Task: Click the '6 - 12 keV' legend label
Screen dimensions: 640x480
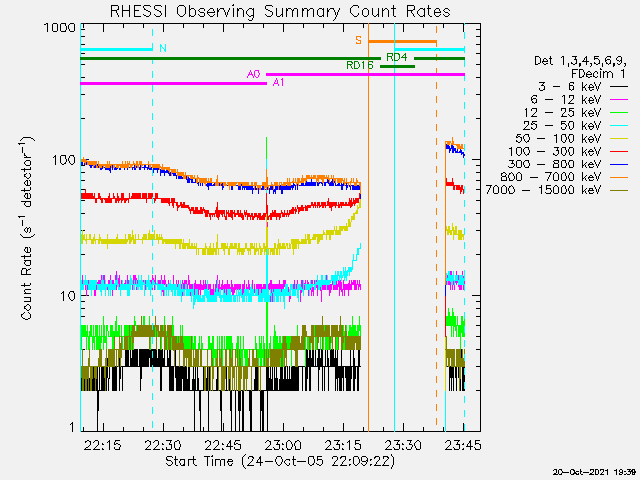Action: [x=566, y=100]
